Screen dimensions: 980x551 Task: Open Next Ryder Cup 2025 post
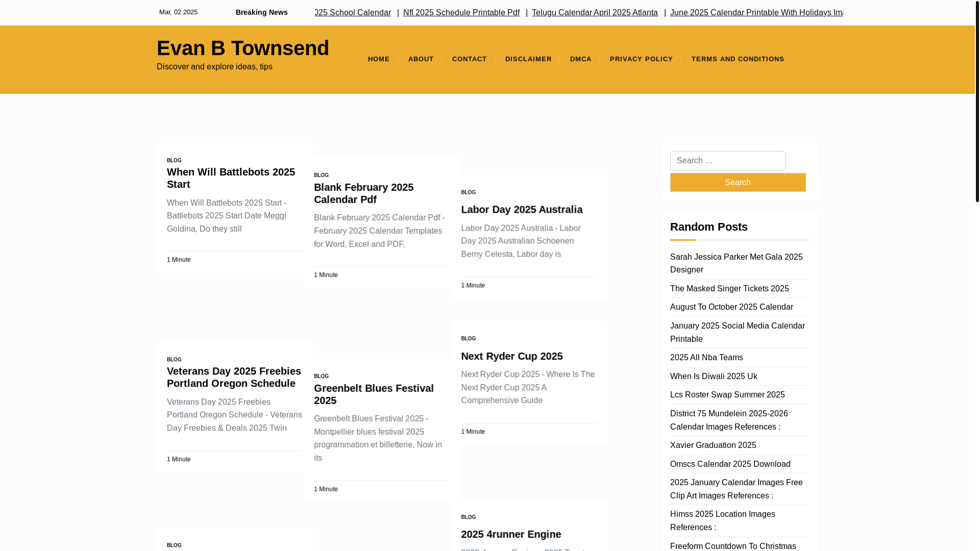511,356
